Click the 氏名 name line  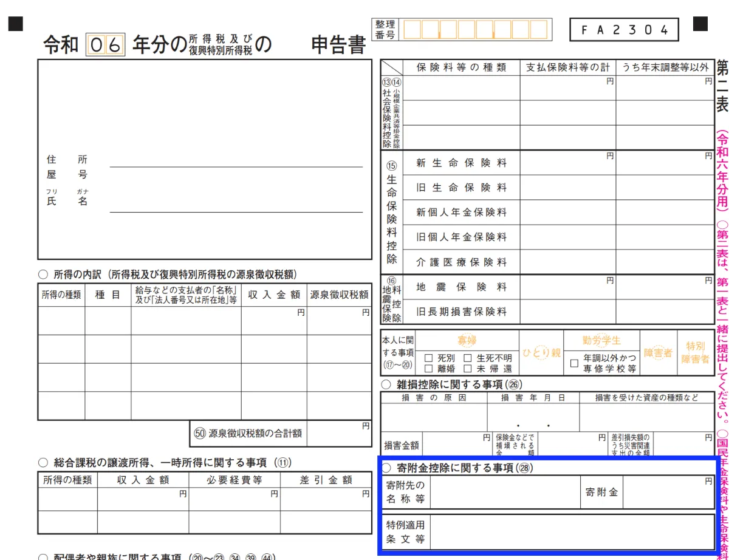tap(236, 205)
